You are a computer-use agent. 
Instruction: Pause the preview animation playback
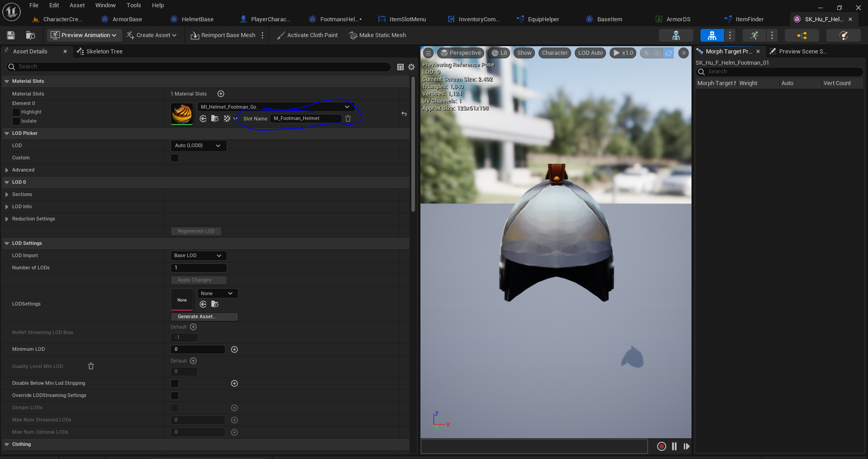pyautogui.click(x=674, y=446)
